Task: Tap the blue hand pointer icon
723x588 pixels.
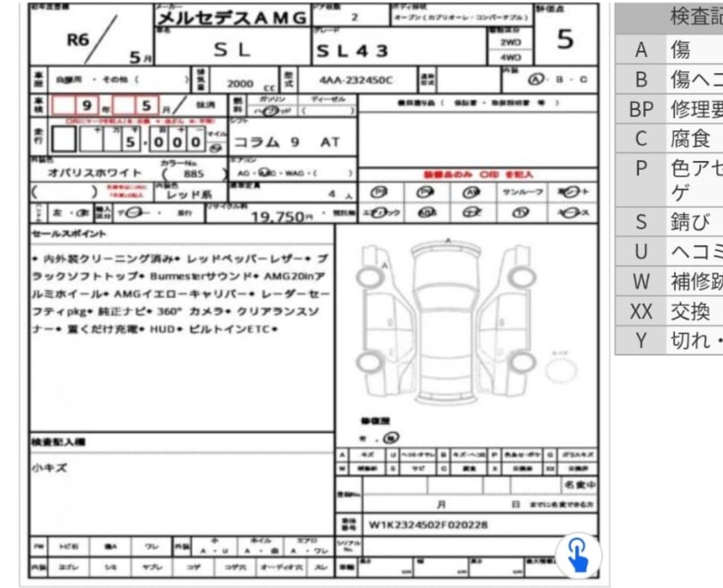Action: pos(578,556)
